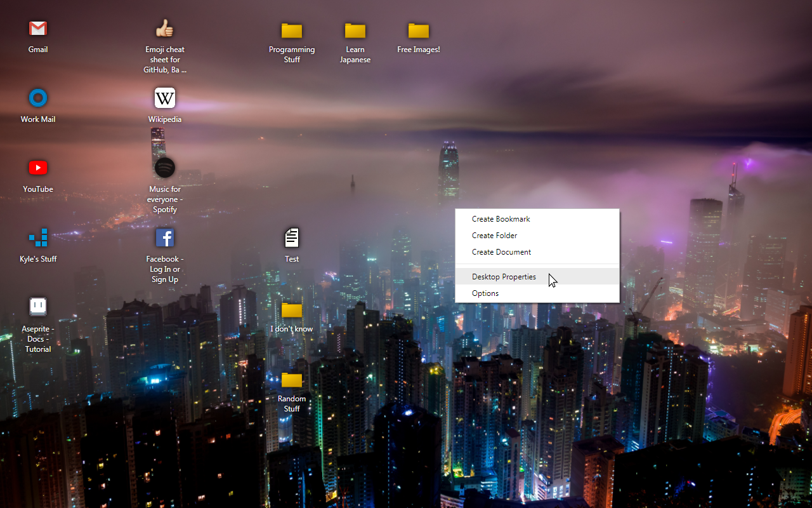Open the Test document
This screenshot has height=508, width=812.
(291, 237)
